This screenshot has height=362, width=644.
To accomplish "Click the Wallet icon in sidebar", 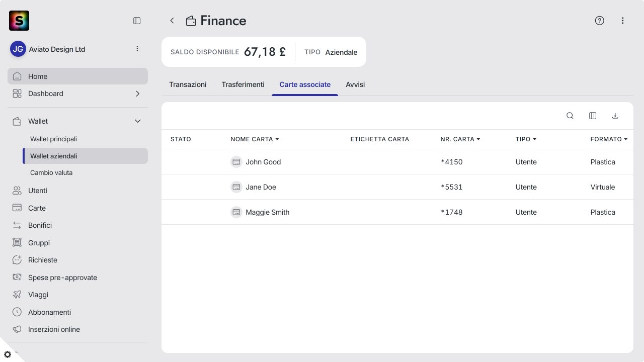I will click(x=17, y=121).
